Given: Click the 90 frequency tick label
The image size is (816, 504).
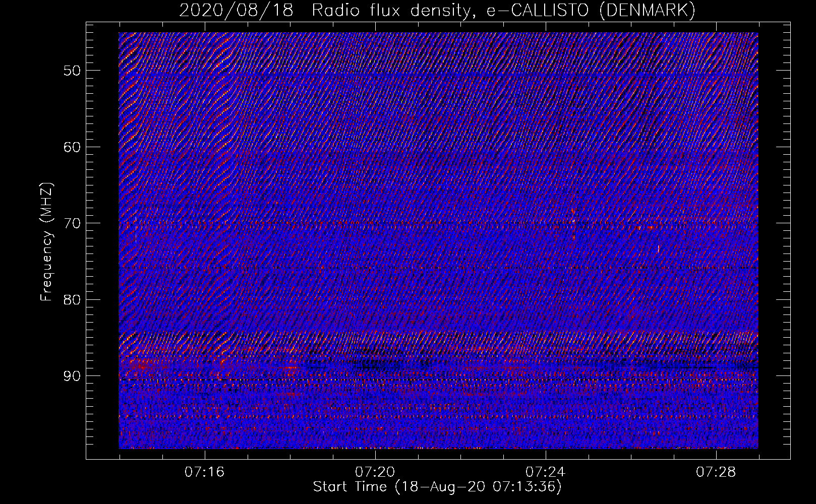Looking at the screenshot, I should (72, 376).
